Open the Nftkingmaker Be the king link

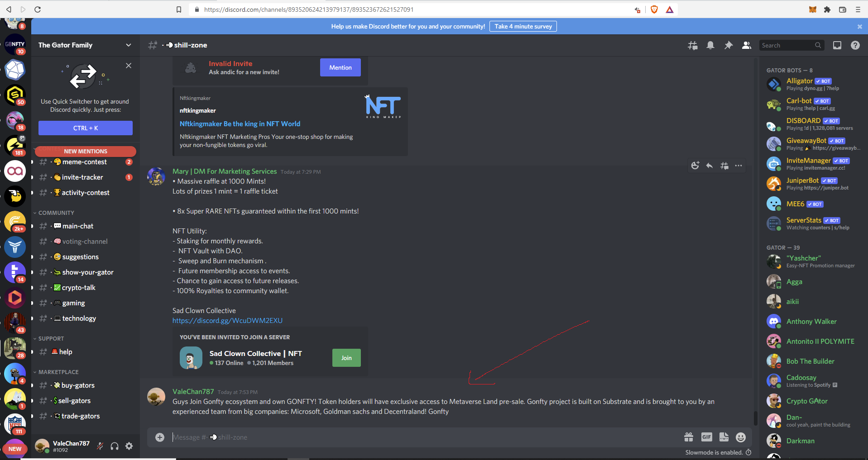click(x=240, y=124)
